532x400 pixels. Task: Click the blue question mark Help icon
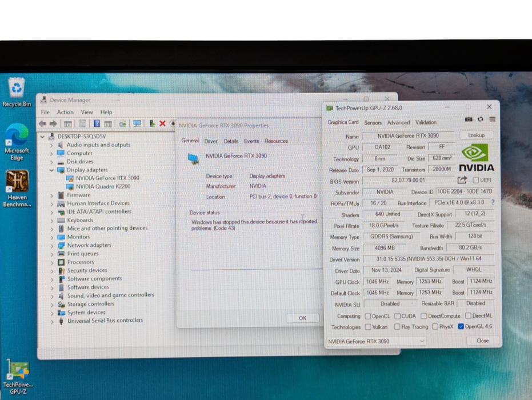(97, 123)
